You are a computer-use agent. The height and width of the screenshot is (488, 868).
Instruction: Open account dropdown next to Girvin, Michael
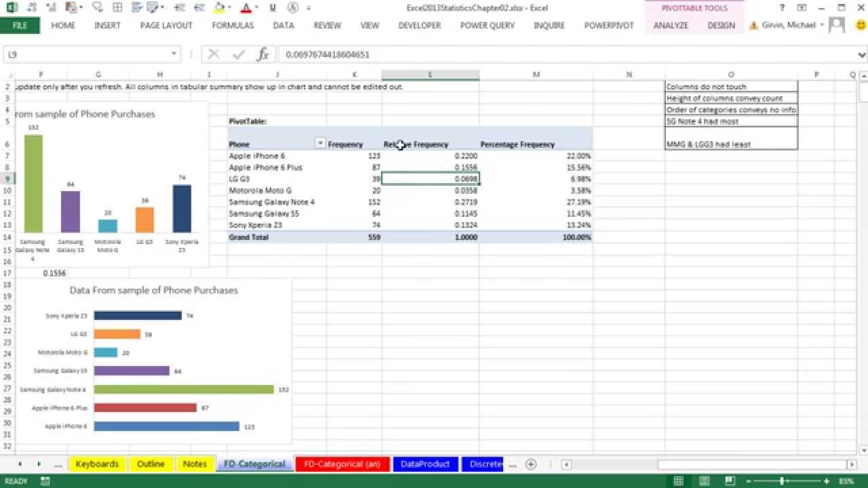click(822, 25)
